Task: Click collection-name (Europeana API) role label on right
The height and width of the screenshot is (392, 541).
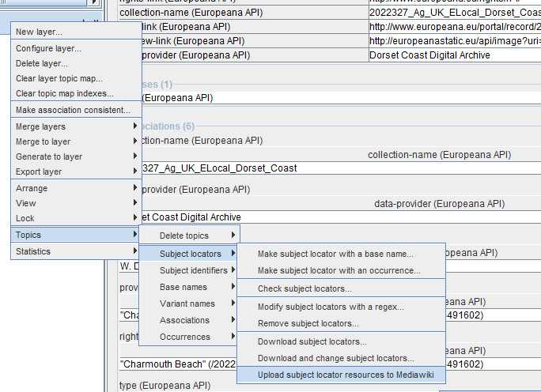Action: click(440, 155)
